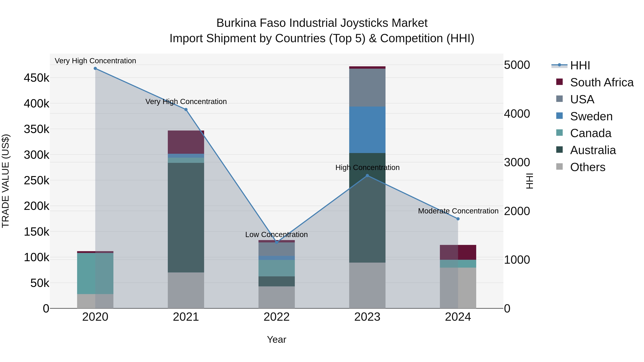Click the 'TRADE VALUE (US$)' axis title
The height and width of the screenshot is (362, 644).
click(6, 181)
